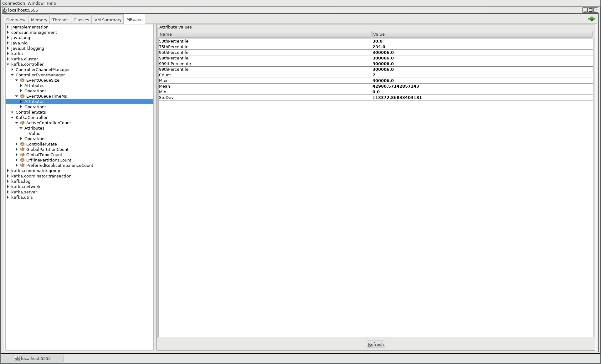Viewport: 601px width, 364px height.
Task: Collapse the kafka.controller tree node
Action: [x=8, y=64]
